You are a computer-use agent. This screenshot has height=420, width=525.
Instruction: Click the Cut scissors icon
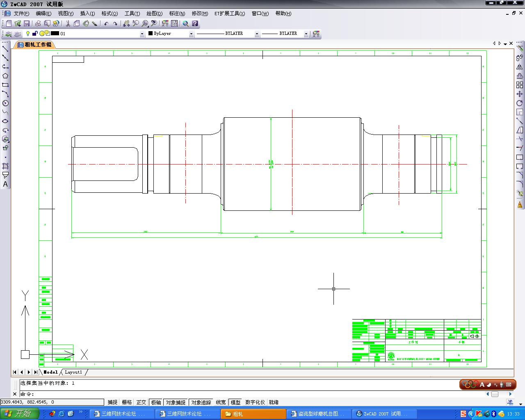pos(68,23)
